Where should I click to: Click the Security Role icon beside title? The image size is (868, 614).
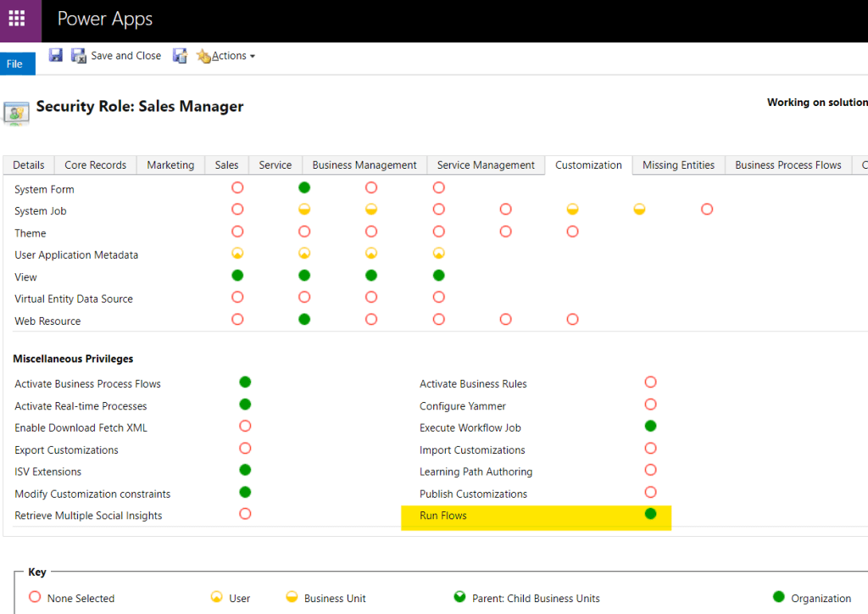click(16, 112)
